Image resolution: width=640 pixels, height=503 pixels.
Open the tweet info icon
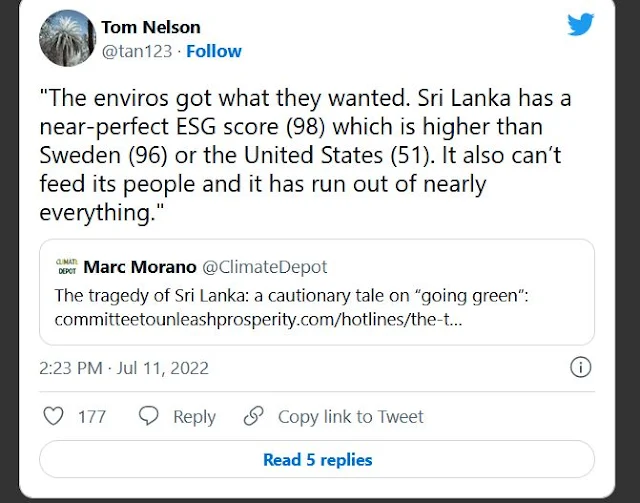[x=579, y=367]
